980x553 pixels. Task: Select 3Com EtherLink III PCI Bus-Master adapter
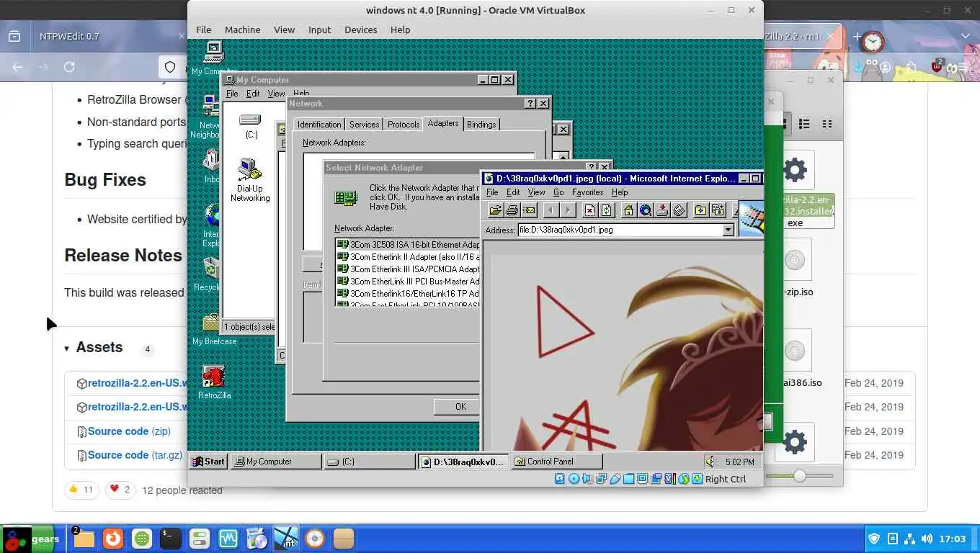tap(408, 282)
